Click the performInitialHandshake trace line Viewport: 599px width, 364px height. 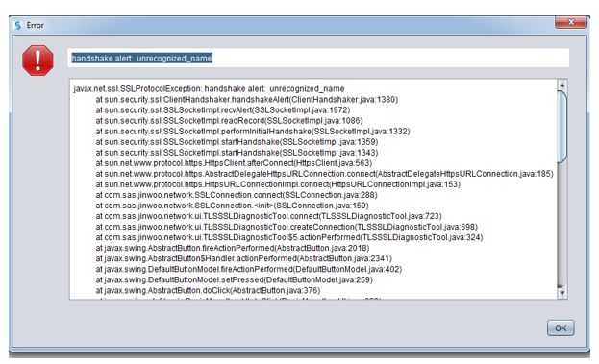(x=253, y=132)
